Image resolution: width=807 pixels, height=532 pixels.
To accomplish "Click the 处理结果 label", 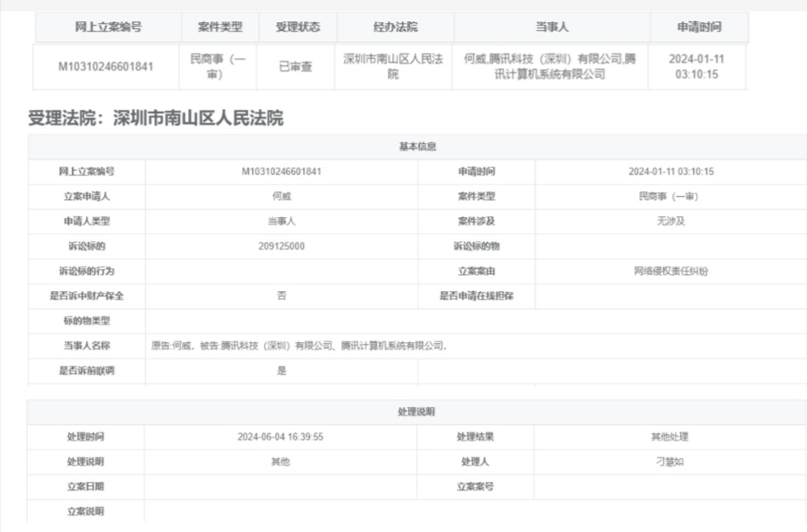I will click(475, 437).
